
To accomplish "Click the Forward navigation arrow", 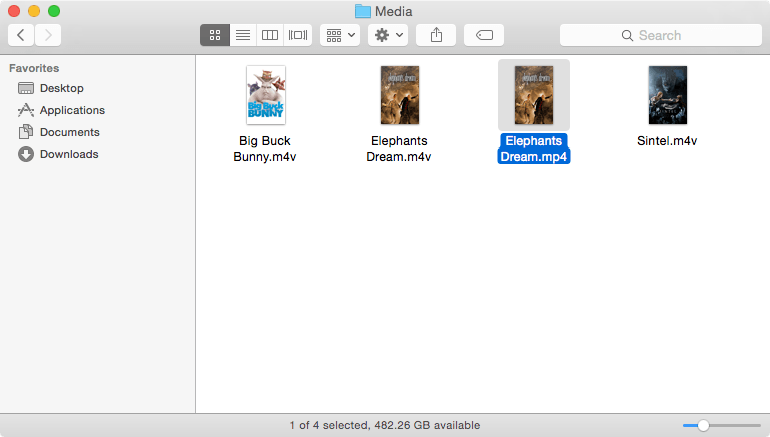I will point(47,35).
